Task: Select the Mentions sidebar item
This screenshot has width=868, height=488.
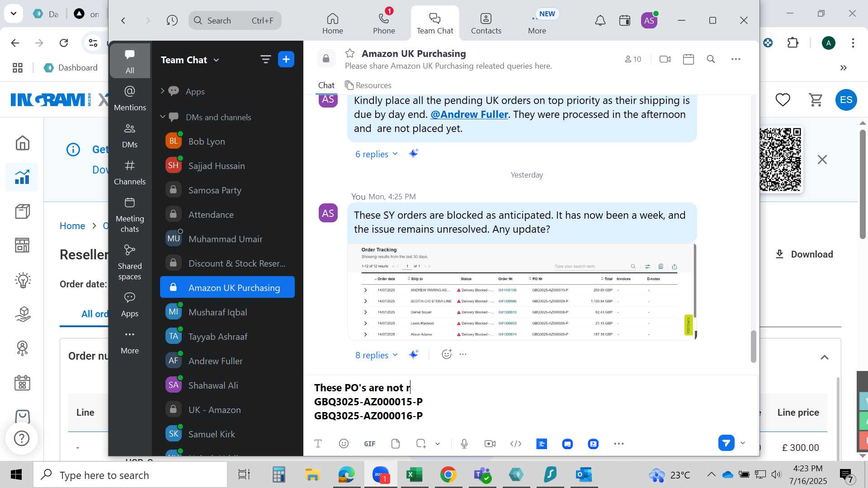Action: (130, 98)
